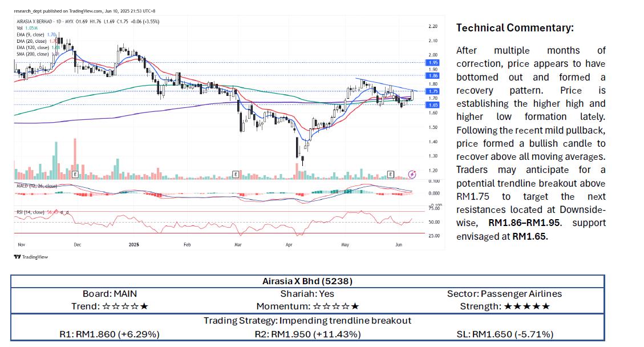Click the SL: RM1.650 (-5.71%) cell
This screenshot has width=644, height=347.
[505, 334]
